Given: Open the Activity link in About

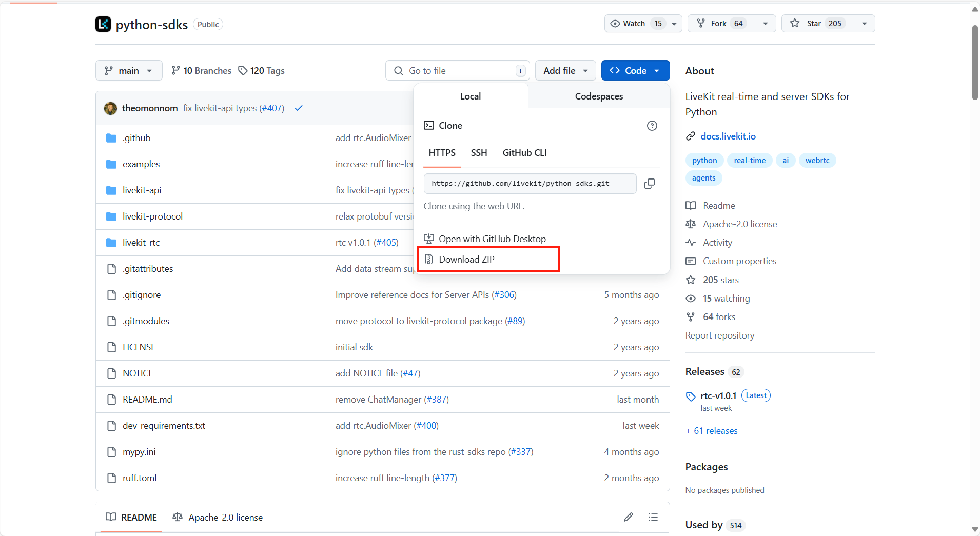Looking at the screenshot, I should (x=717, y=243).
